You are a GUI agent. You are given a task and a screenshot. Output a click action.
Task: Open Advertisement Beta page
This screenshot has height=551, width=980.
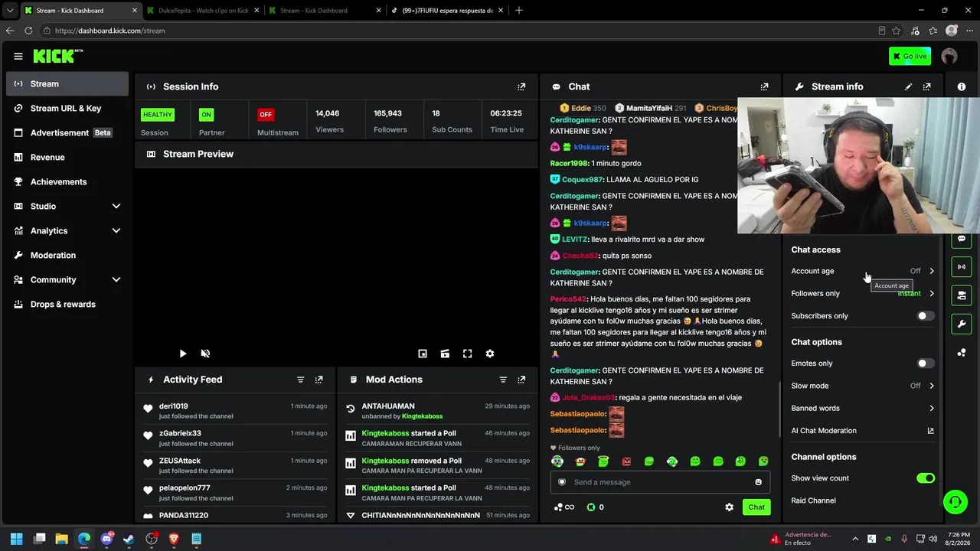[x=67, y=133]
